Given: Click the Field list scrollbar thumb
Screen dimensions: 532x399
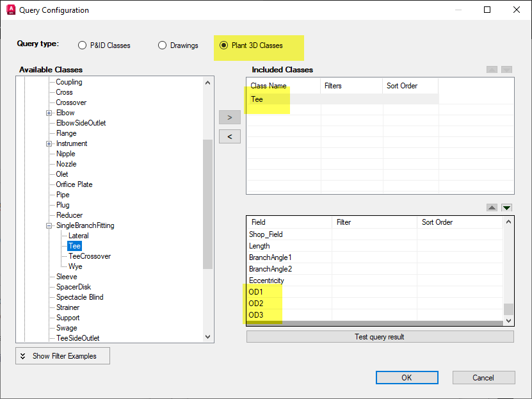Looking at the screenshot, I should click(508, 309).
